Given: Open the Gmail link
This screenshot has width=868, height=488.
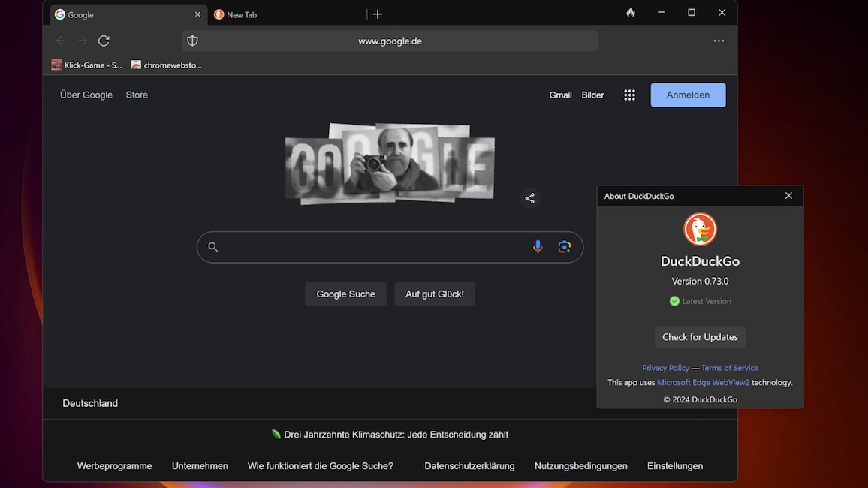Looking at the screenshot, I should pyautogui.click(x=560, y=95).
